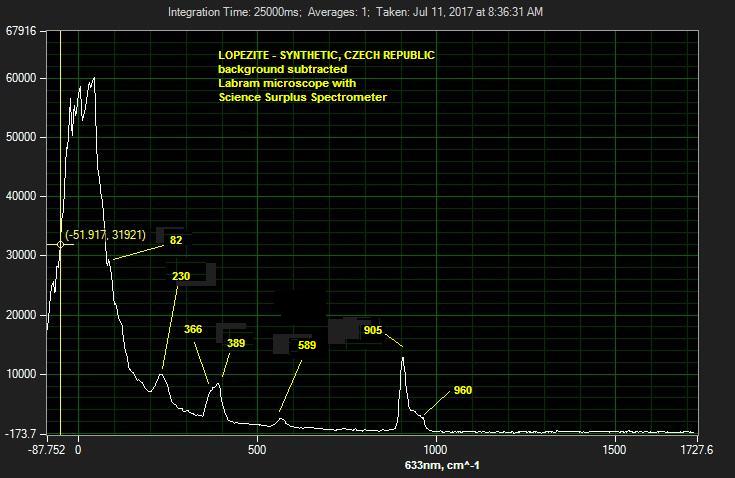Click the 60000 y-axis tick label

(21, 78)
